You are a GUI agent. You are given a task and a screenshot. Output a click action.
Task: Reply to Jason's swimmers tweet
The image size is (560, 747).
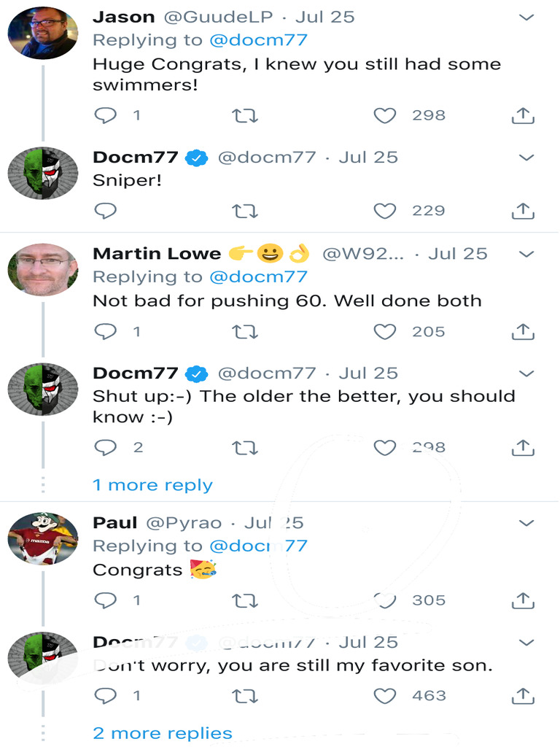[x=106, y=115]
